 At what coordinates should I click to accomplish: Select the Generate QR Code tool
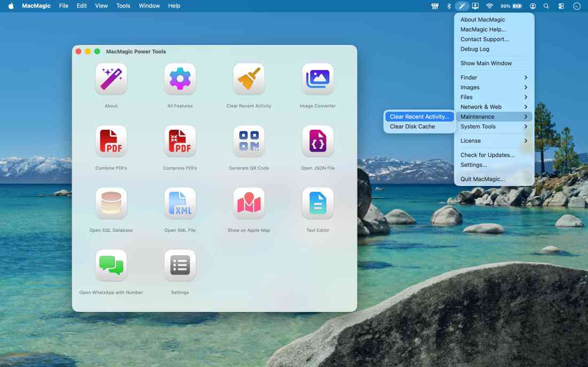[x=249, y=140]
